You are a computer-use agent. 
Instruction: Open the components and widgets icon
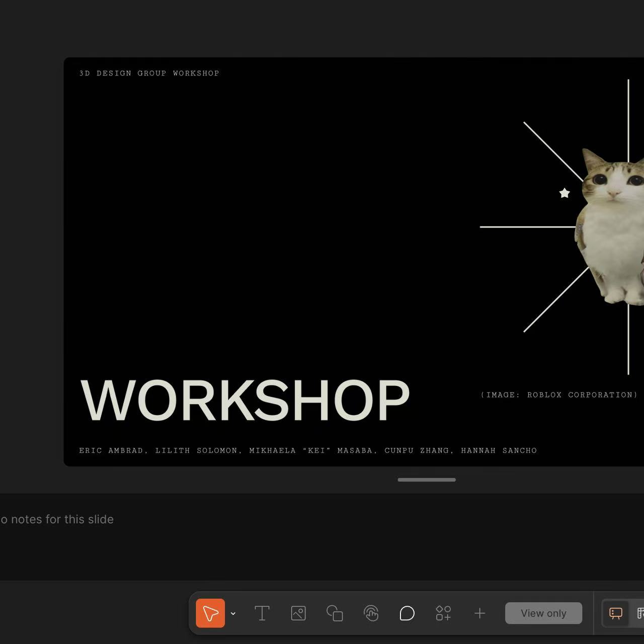click(443, 613)
